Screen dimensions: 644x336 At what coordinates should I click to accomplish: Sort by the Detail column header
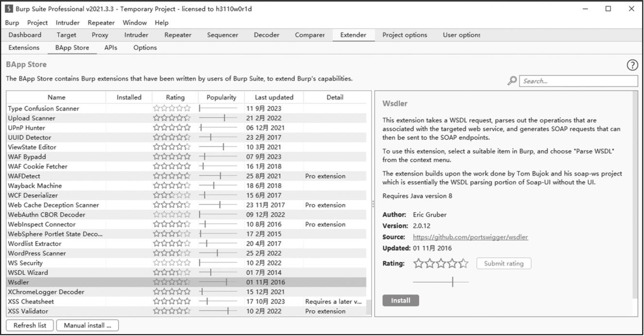[x=335, y=97]
